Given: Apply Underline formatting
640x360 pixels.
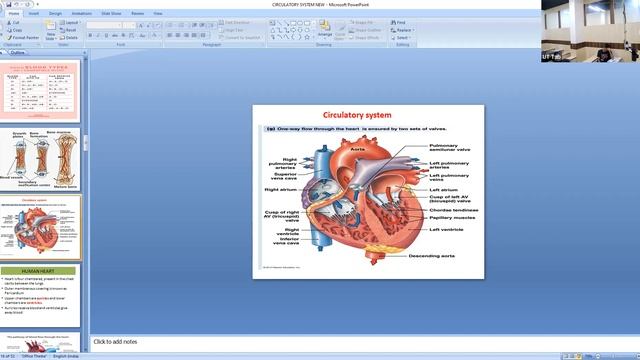Looking at the screenshot, I should pos(106,36).
